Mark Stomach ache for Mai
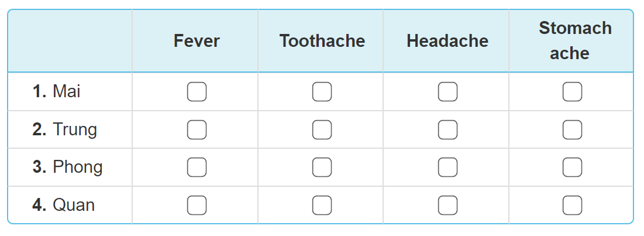 pos(572,92)
